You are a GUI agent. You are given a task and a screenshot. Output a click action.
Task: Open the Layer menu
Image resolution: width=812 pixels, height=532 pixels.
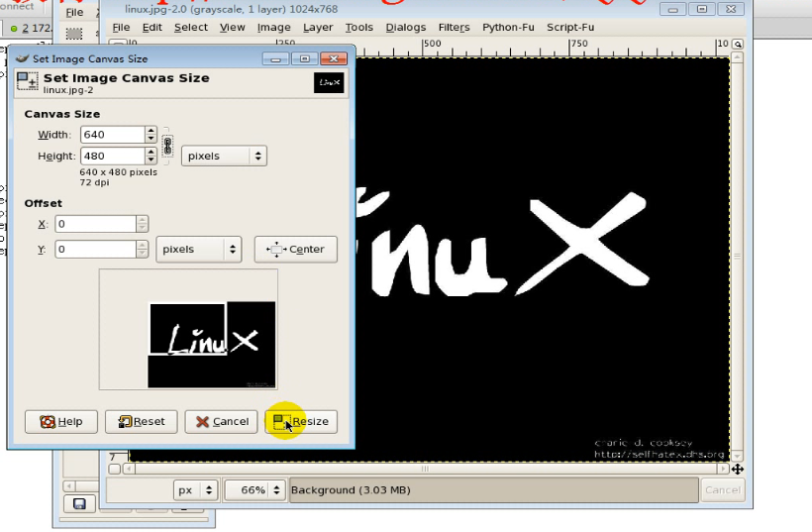pyautogui.click(x=318, y=28)
